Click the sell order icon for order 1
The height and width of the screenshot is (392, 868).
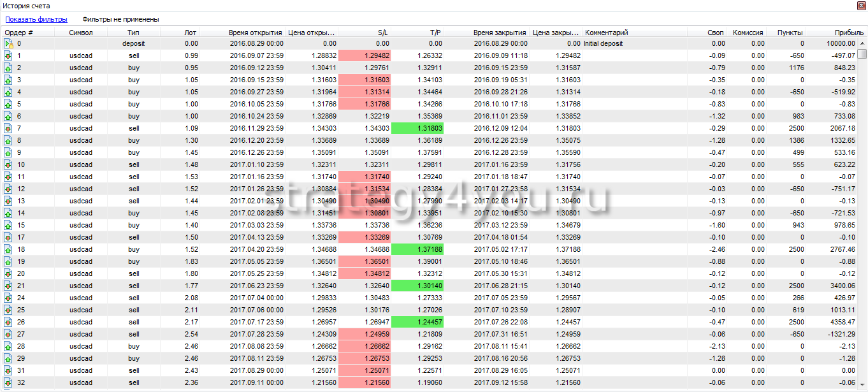[x=8, y=55]
